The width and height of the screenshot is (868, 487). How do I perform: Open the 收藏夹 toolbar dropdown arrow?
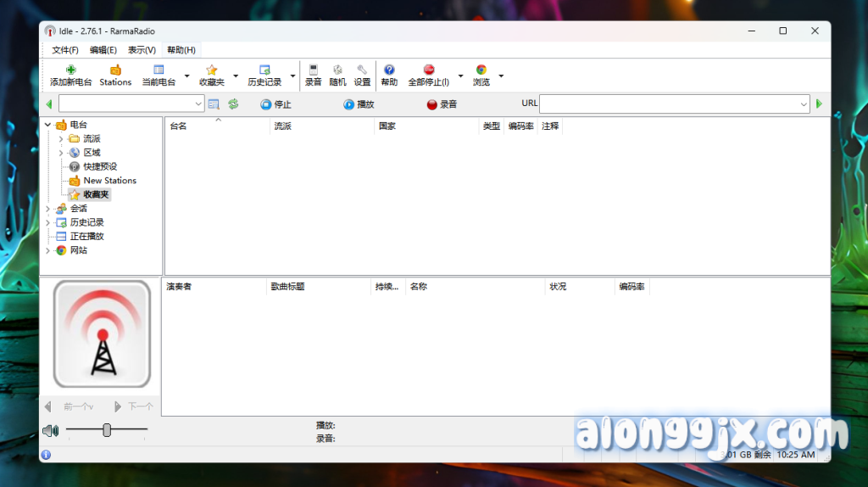click(x=235, y=76)
